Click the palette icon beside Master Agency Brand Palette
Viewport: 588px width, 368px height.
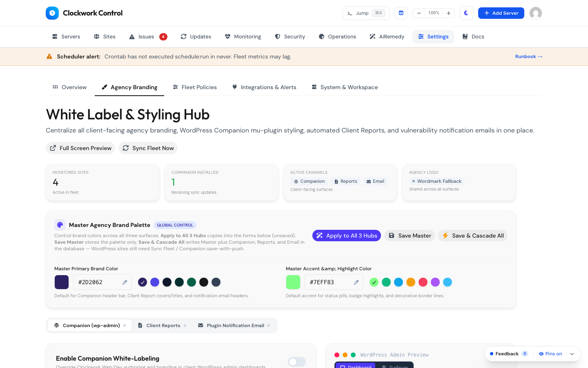coord(60,225)
